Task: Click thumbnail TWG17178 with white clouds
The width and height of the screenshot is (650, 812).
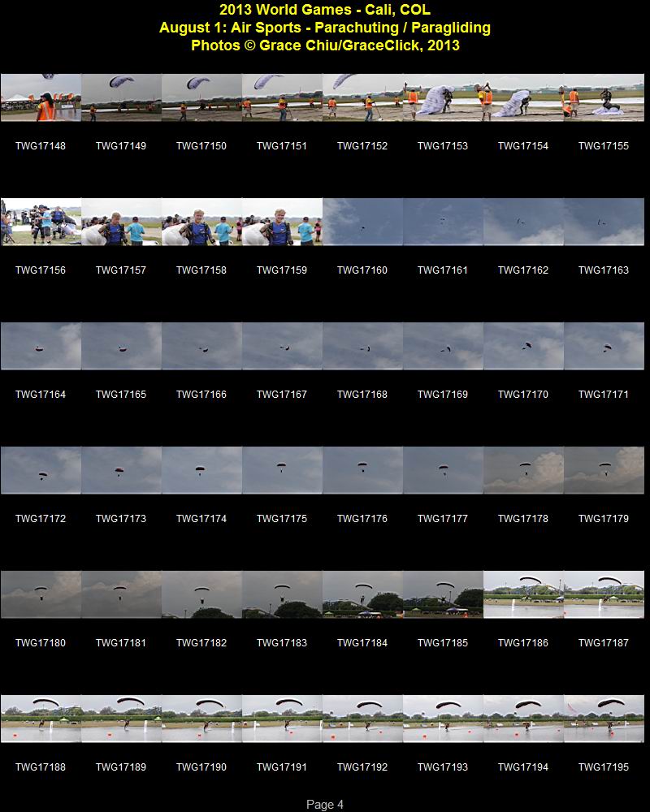Action: coord(523,470)
